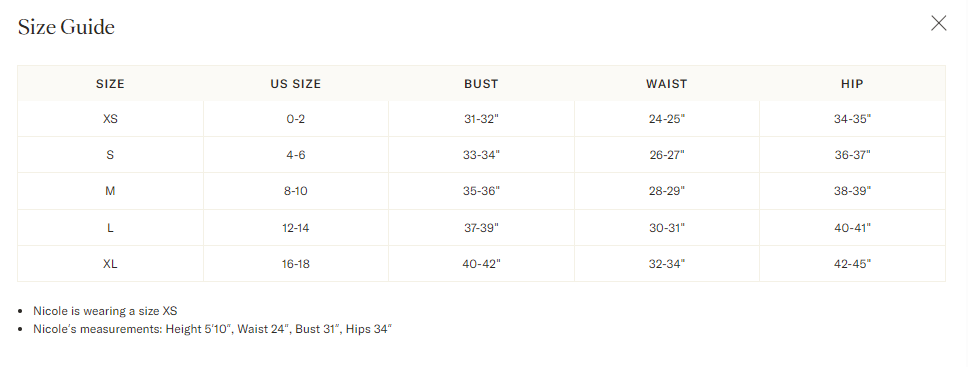Click 'Nicole is wearing a size XS' note
This screenshot has width=968, height=367.
coord(105,311)
